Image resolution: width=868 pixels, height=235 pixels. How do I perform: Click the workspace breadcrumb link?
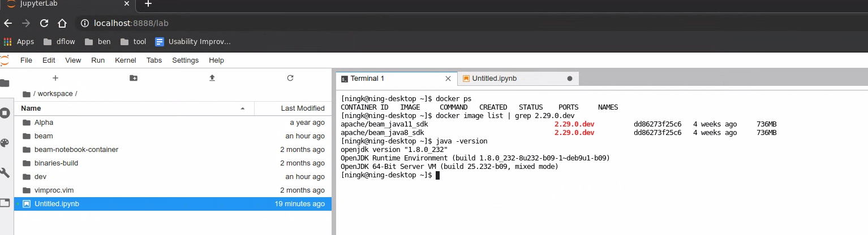click(x=55, y=94)
